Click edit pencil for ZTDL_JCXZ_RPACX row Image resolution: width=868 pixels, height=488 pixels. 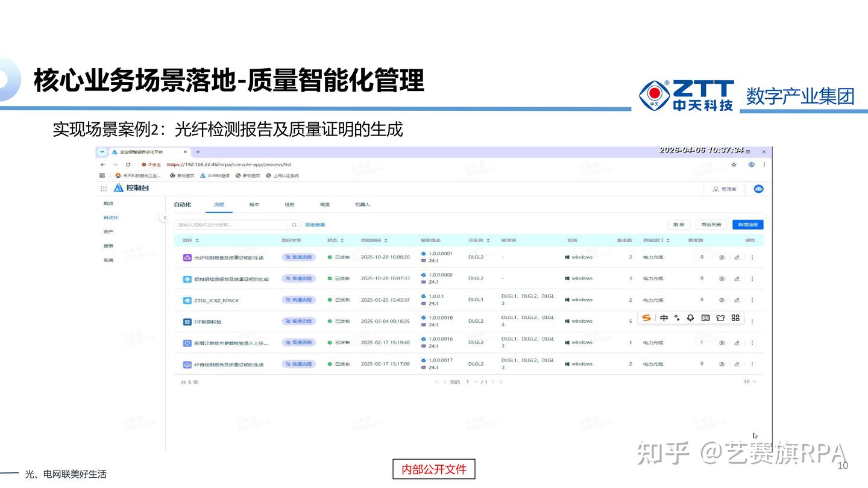click(x=737, y=300)
